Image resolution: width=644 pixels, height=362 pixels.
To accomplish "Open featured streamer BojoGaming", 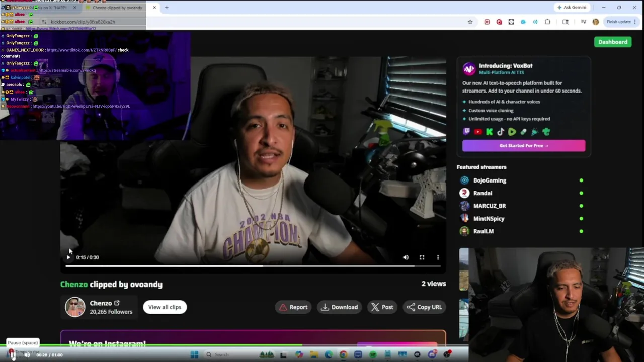I will [x=490, y=180].
